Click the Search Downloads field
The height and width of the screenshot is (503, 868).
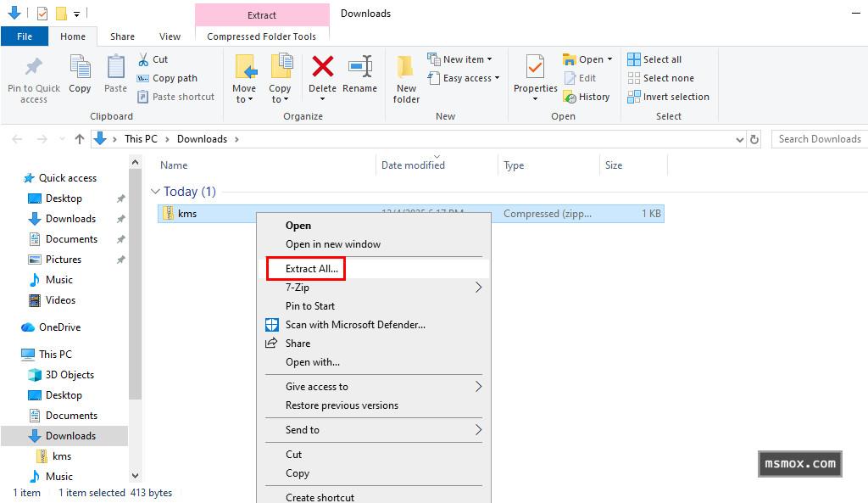coord(819,139)
